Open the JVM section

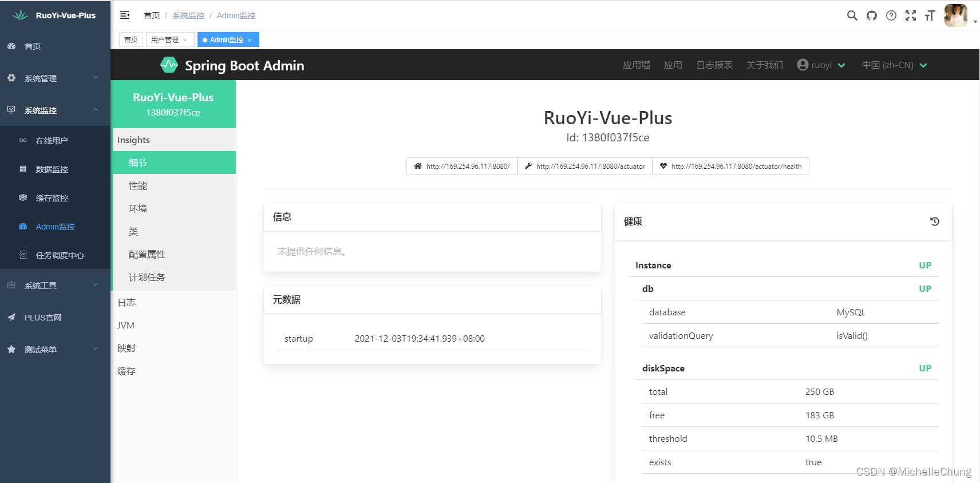point(173,325)
